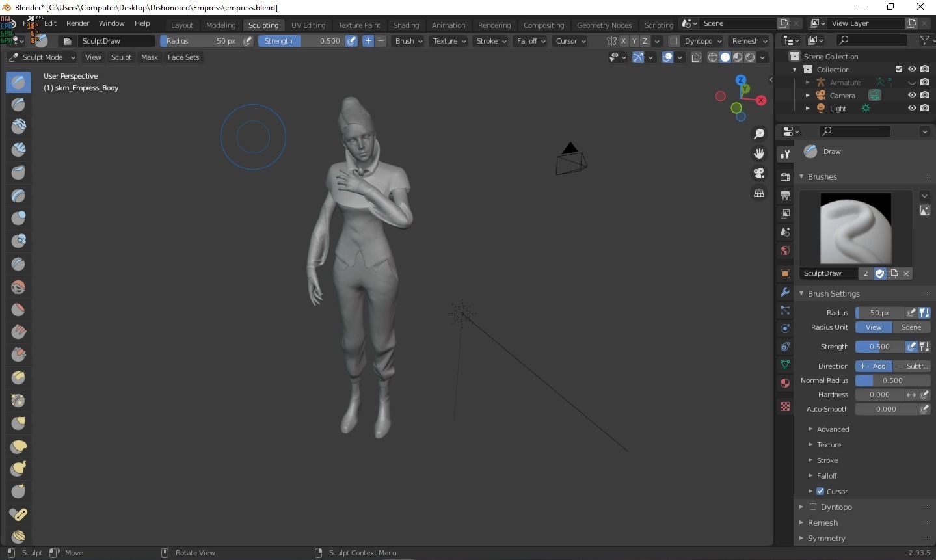
Task: Open Texture properties checker tab
Action: (785, 407)
